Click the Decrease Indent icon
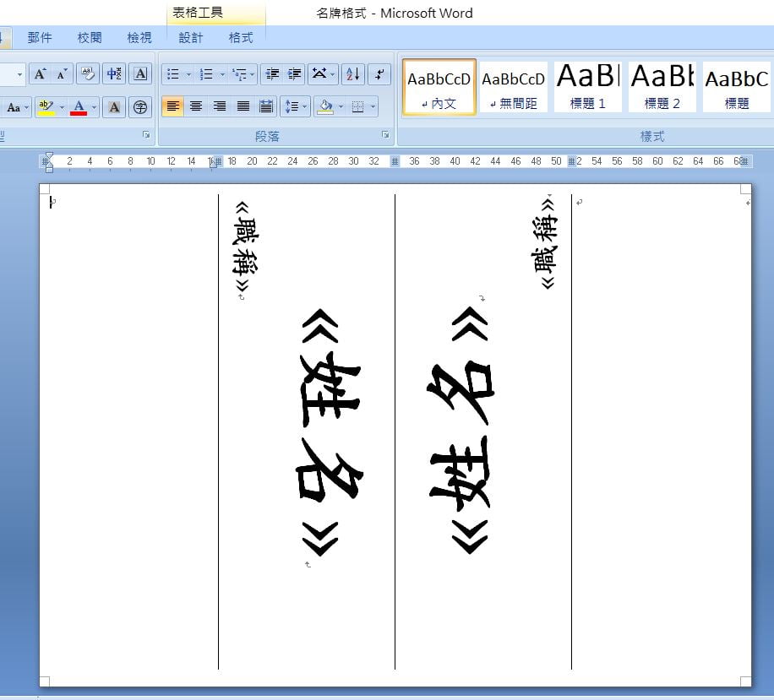Viewport: 774px width, 700px height. click(272, 74)
